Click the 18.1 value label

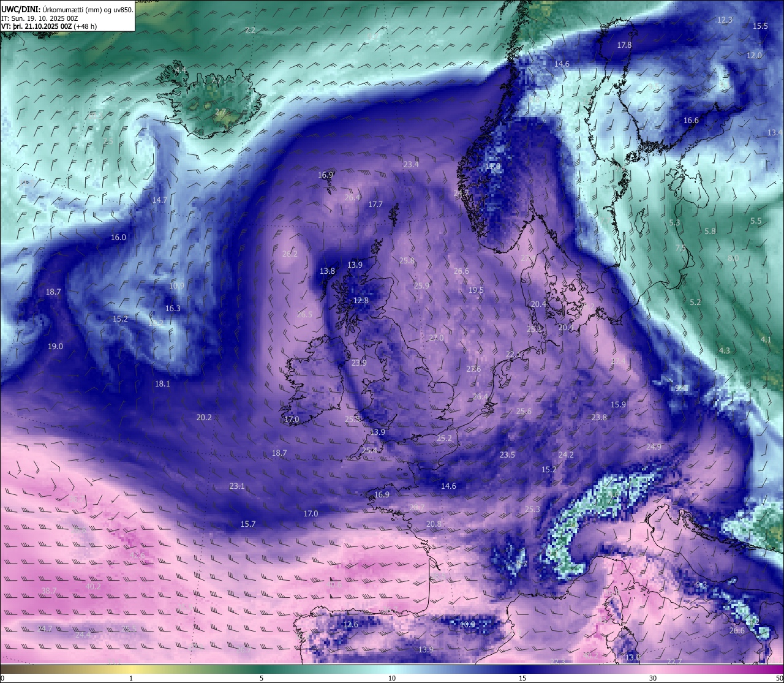point(162,384)
